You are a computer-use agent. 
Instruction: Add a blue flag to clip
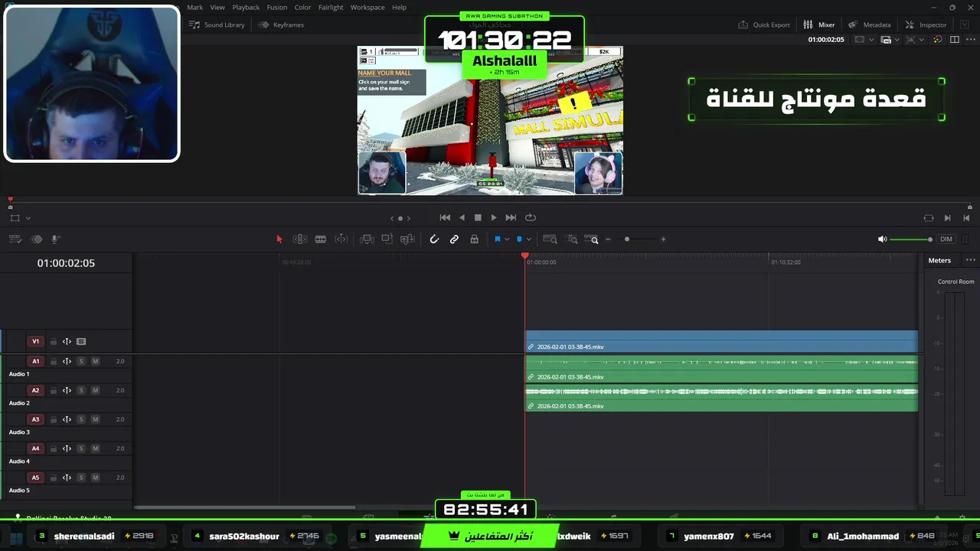pyautogui.click(x=497, y=240)
